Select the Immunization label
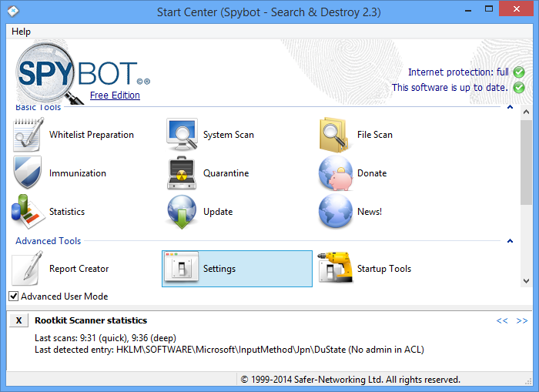The image size is (539, 392). 77,173
